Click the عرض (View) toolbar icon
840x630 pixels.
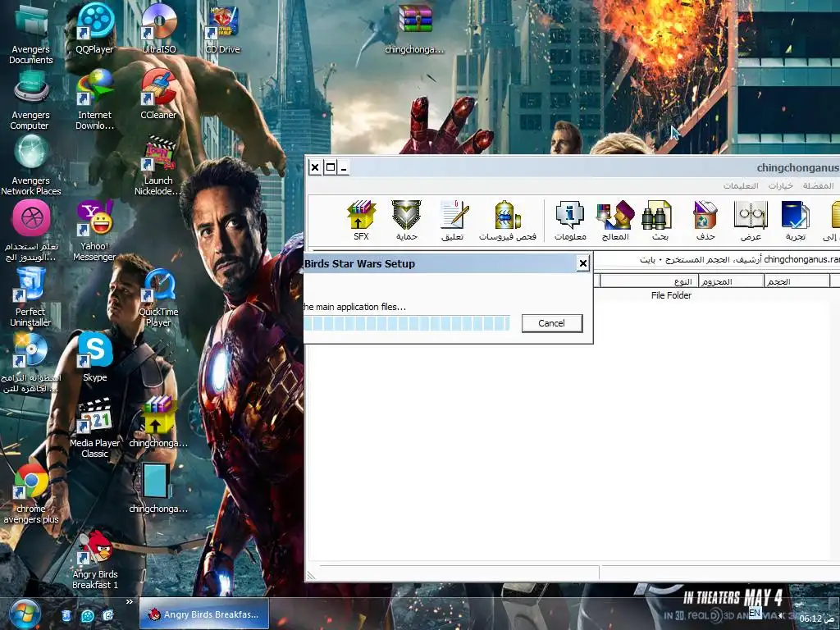coord(751,221)
